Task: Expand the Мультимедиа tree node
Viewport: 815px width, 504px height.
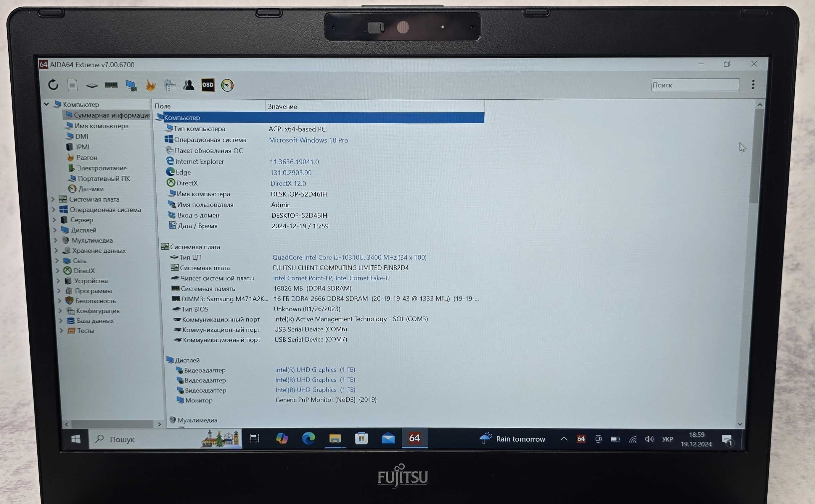Action: (55, 240)
